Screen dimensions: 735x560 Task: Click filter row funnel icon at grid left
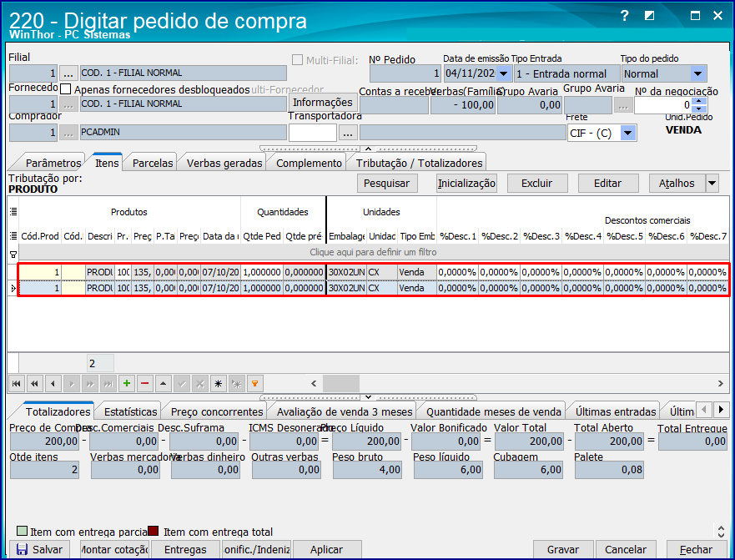click(x=13, y=255)
